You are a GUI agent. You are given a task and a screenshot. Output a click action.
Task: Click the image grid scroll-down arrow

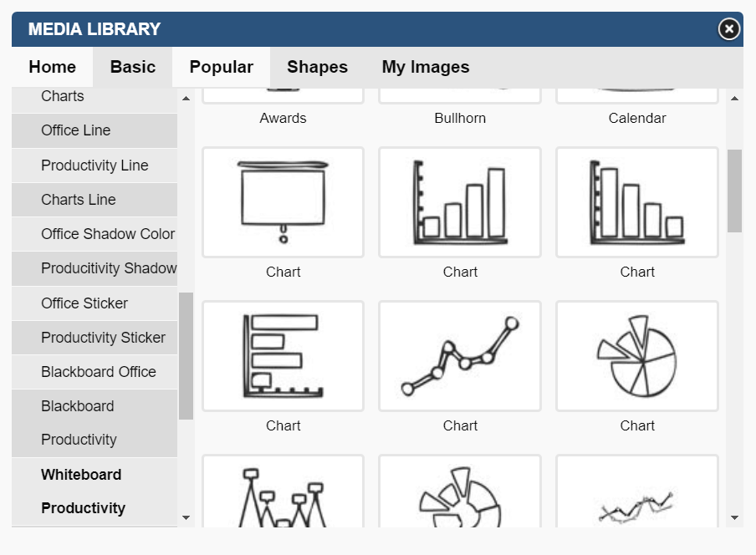tap(734, 518)
